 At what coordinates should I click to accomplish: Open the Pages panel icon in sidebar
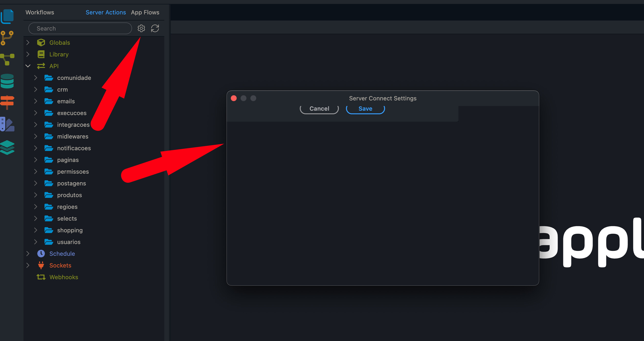coord(7,16)
